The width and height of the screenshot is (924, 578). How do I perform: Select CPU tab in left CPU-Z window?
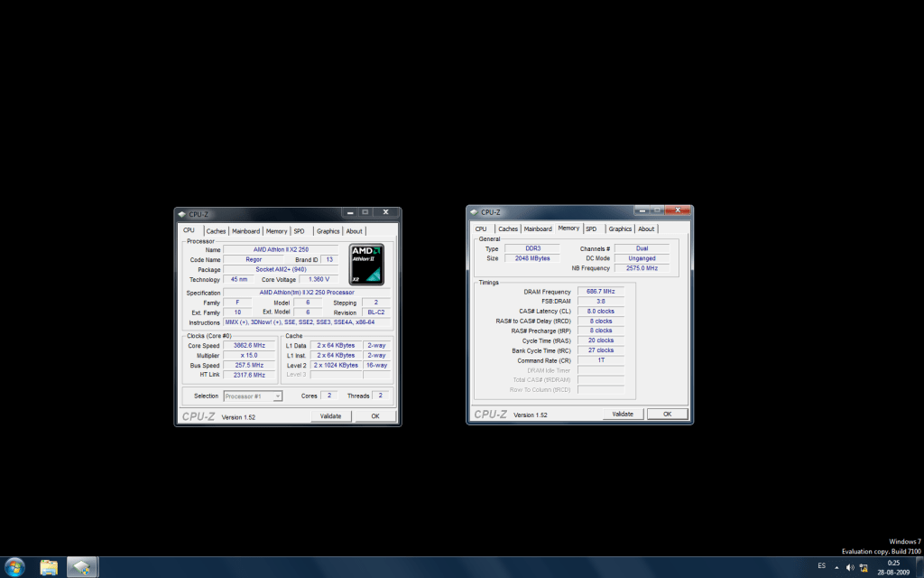(x=189, y=230)
